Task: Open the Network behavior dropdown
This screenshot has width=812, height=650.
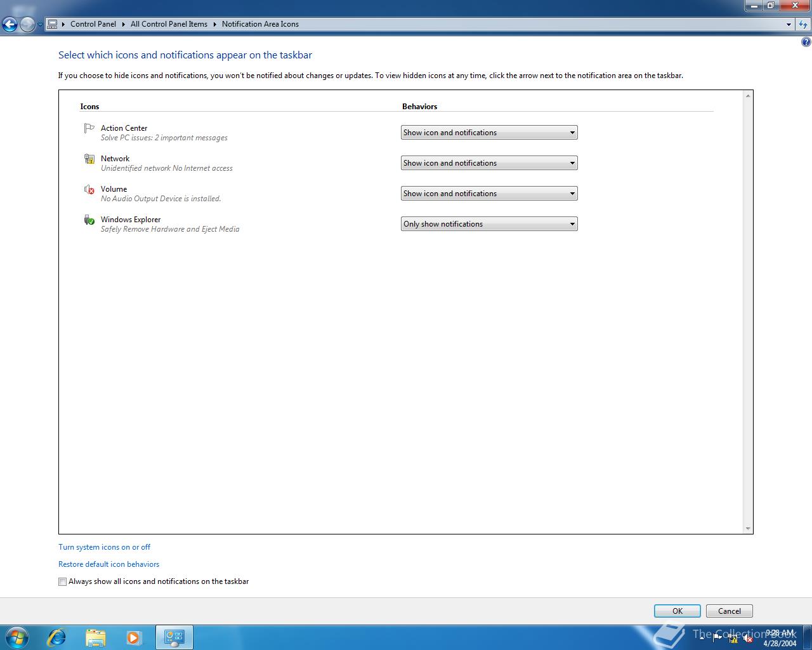Action: [489, 163]
